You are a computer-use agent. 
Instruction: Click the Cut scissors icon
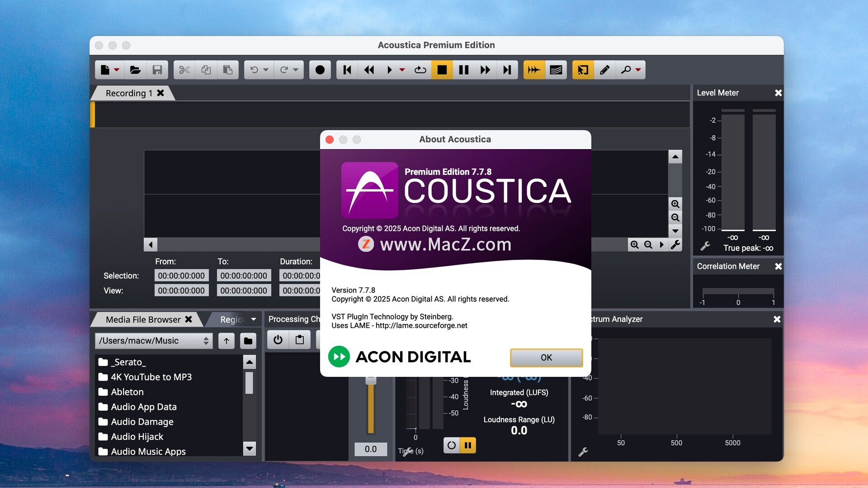[184, 70]
